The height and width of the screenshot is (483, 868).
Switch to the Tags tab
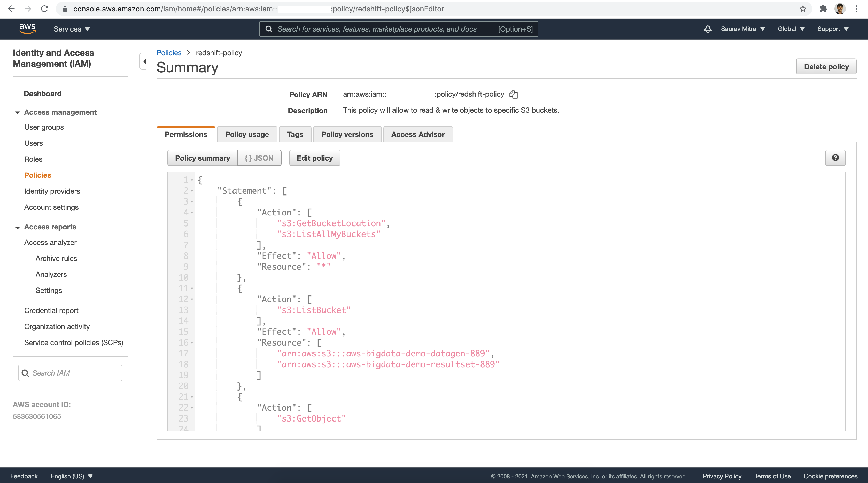[295, 134]
